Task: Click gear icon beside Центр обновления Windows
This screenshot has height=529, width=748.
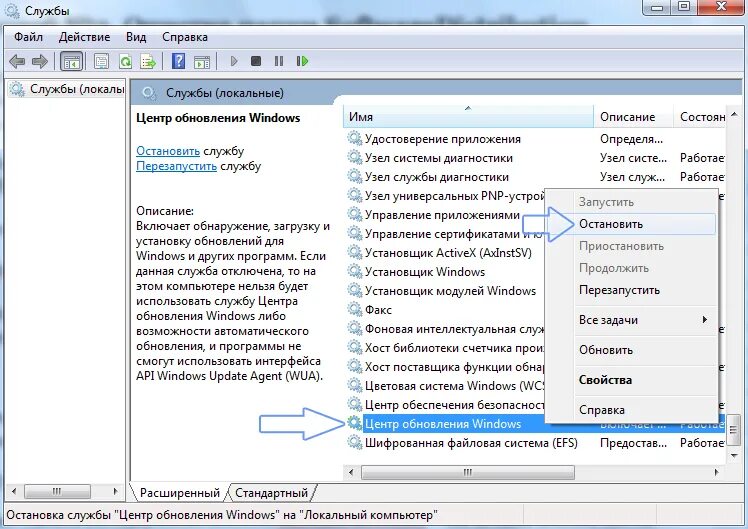Action: (354, 424)
